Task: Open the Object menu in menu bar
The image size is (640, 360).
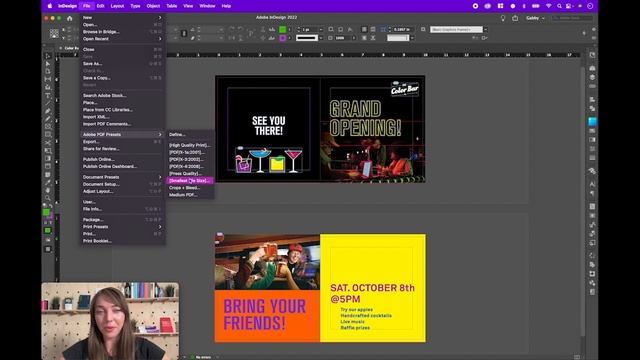Action: [x=153, y=6]
